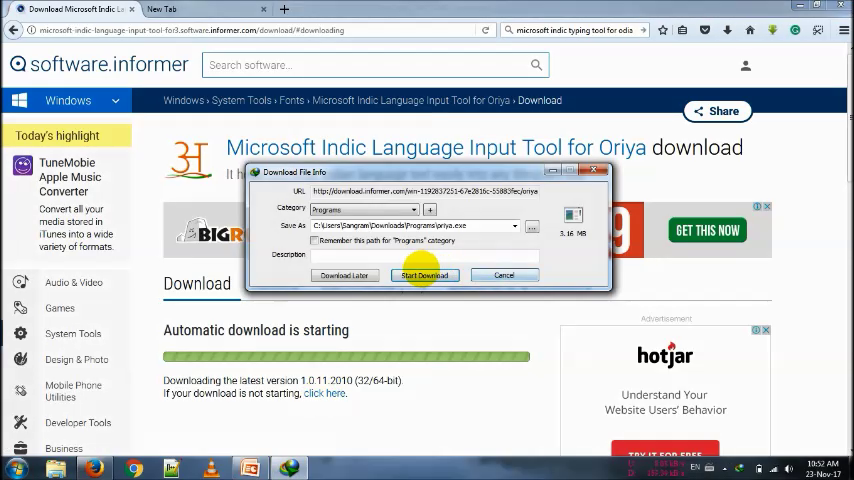
Task: Click the Share button
Action: tap(717, 111)
